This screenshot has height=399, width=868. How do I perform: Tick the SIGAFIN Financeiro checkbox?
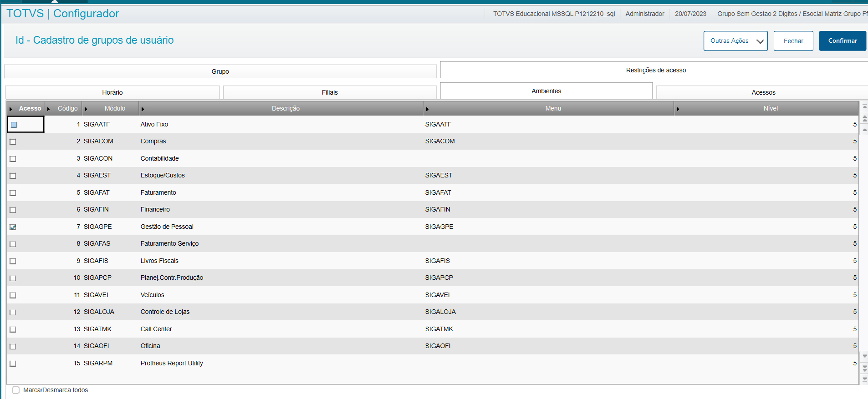coord(13,210)
